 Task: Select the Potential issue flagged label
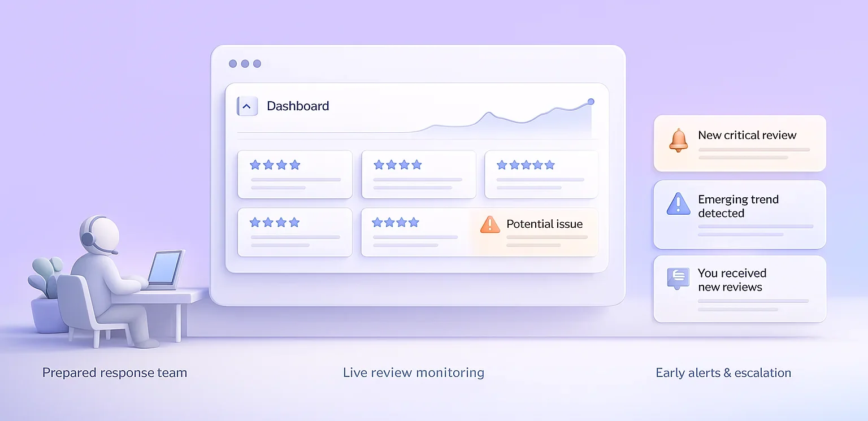tap(544, 224)
